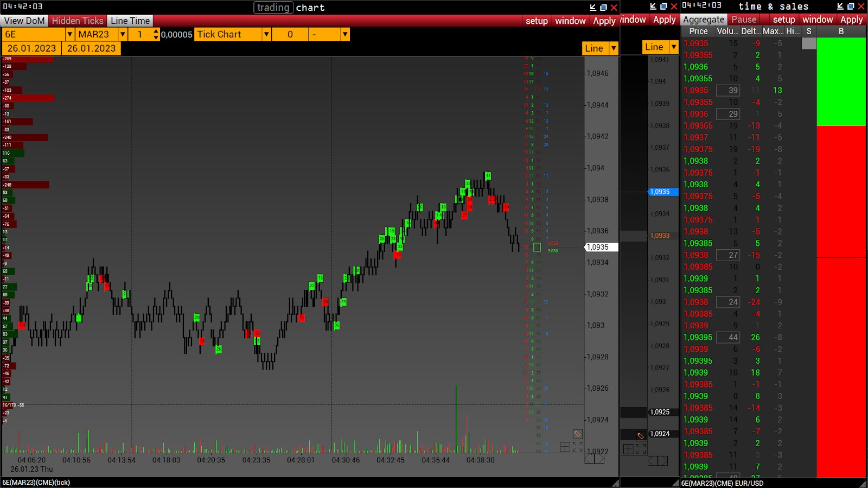
Task: Open window menu in time & sales panel
Action: tap(817, 20)
